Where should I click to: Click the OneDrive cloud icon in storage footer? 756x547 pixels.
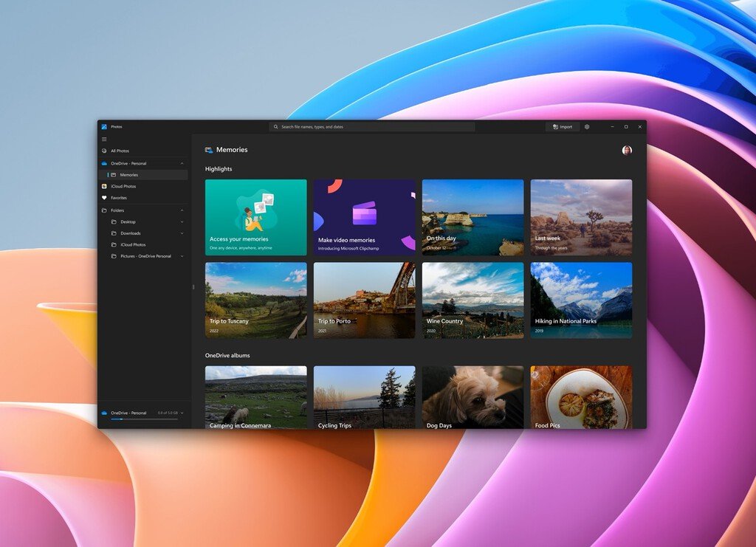coord(104,413)
